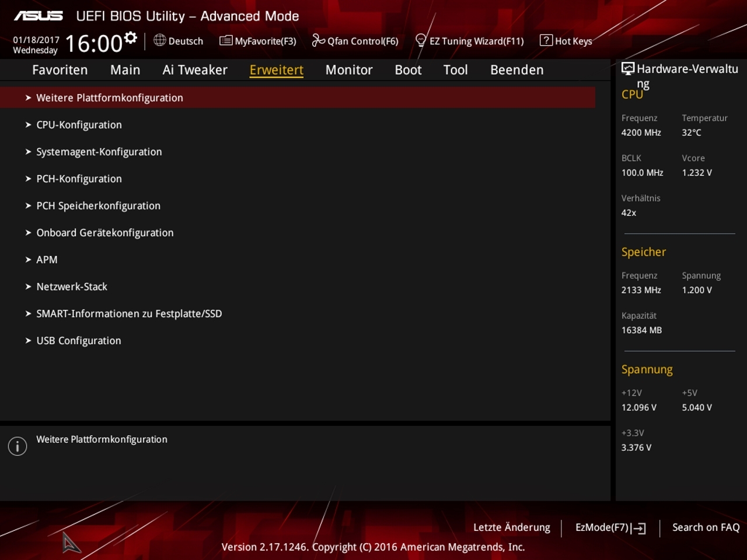Open SMART-Informationen zu Festplatte/SSD

(298, 313)
